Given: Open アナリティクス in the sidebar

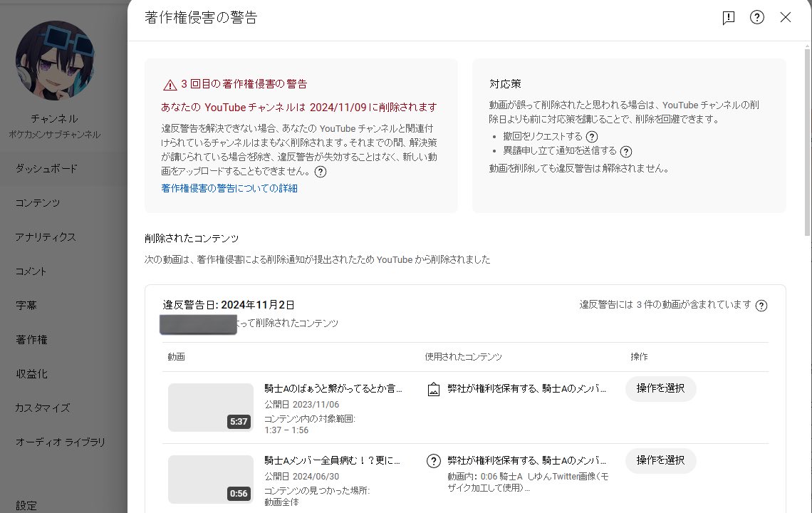Looking at the screenshot, I should tap(46, 237).
